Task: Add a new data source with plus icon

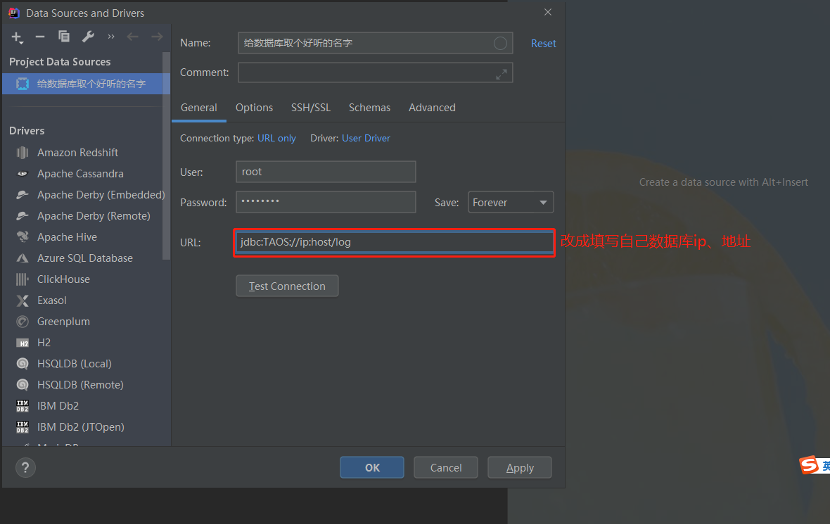Action: coord(17,37)
